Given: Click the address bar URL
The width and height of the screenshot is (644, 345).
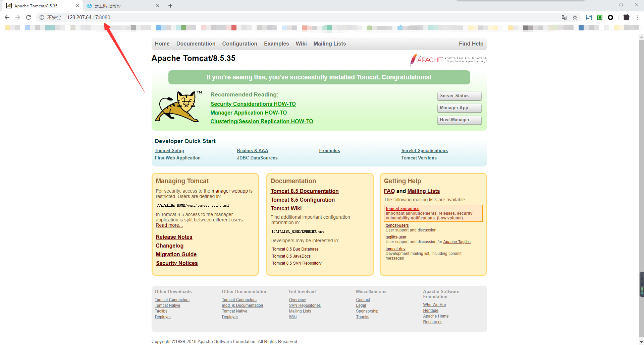Looking at the screenshot, I should pos(89,17).
